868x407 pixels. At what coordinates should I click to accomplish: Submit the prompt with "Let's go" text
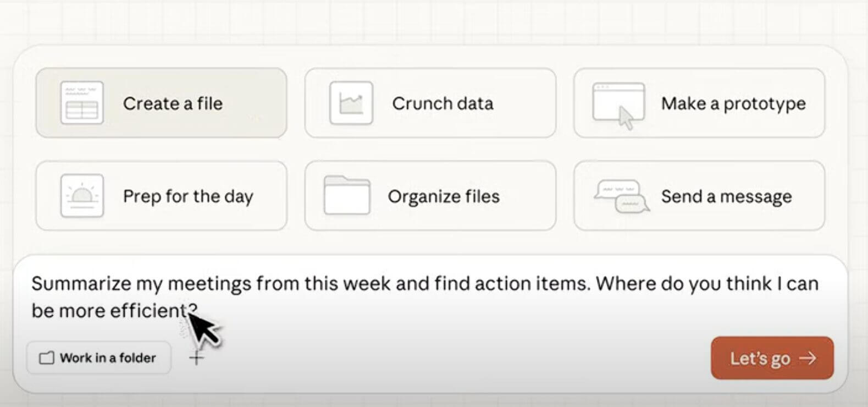click(x=760, y=359)
